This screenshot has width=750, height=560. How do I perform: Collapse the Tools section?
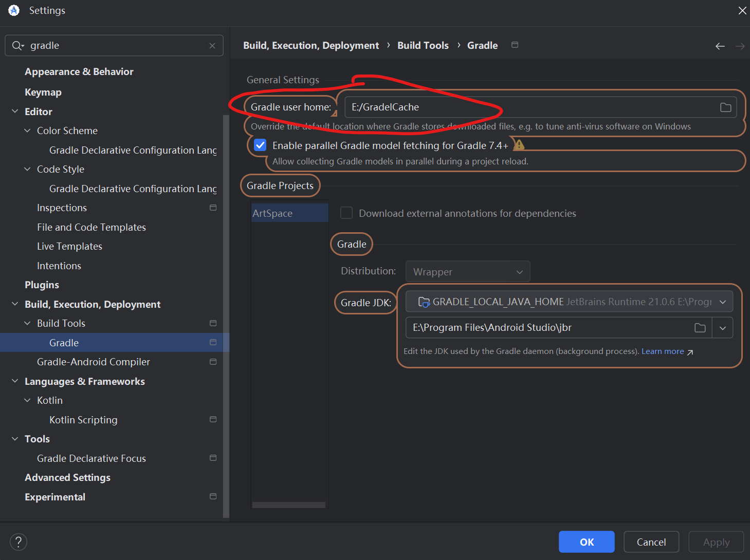pos(15,439)
